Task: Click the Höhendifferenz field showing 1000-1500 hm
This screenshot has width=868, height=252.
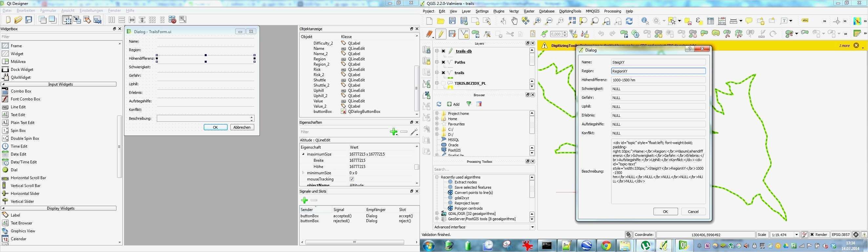Action: point(658,80)
